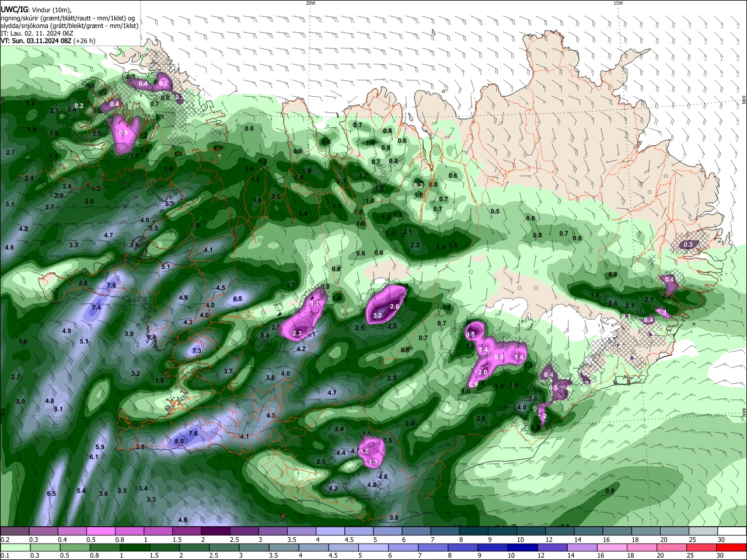Click the 'IT: Lau. 02. 11. 2024 06Z' line
The height and width of the screenshot is (560, 747).
(x=37, y=33)
